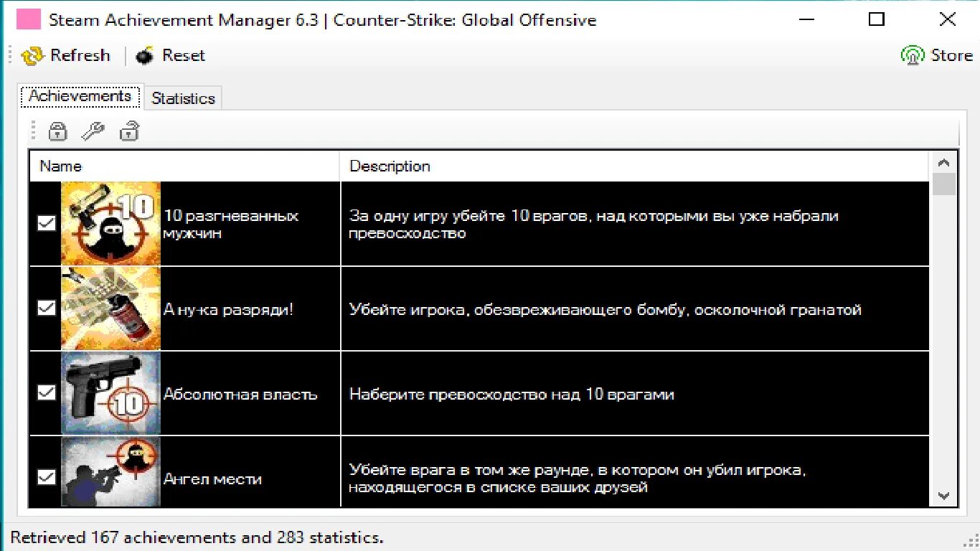Sort by the Description column header
The width and height of the screenshot is (980, 551).
(x=635, y=166)
